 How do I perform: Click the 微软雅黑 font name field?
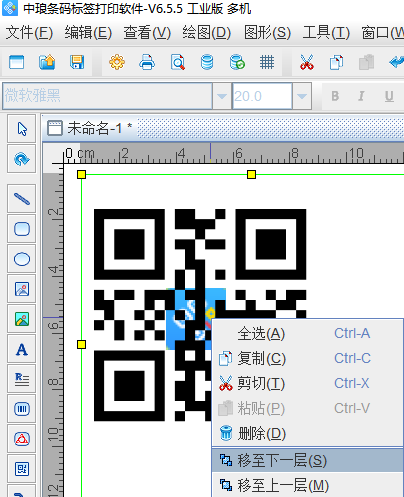(x=107, y=96)
